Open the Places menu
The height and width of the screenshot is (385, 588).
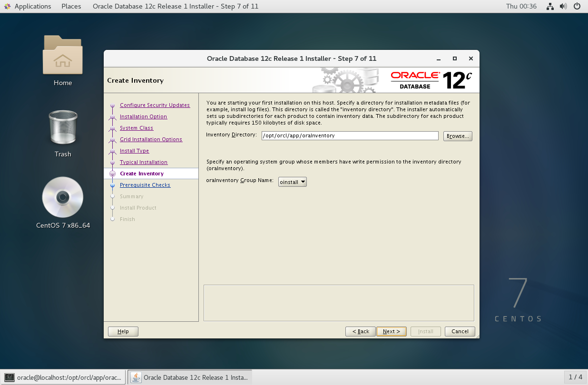click(71, 6)
